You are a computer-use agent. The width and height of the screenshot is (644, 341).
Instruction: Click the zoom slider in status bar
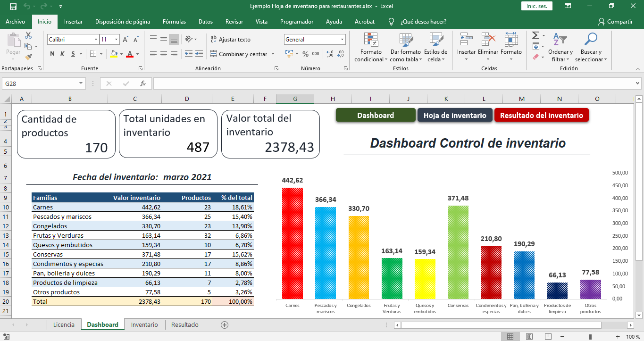590,337
